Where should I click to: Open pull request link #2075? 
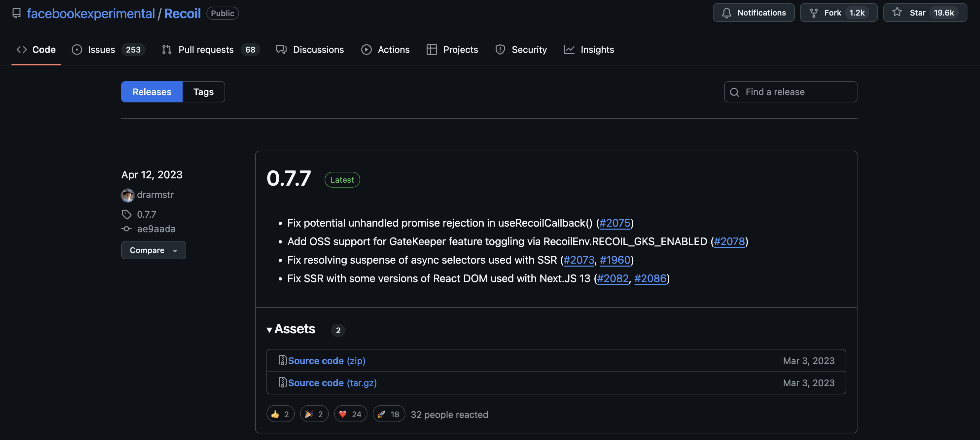click(x=614, y=223)
